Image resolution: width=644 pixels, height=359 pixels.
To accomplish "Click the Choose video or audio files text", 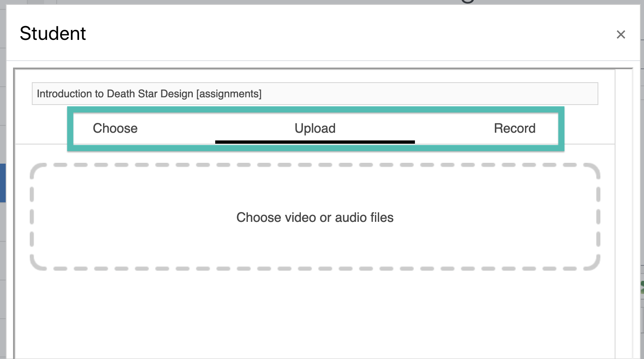I will click(x=315, y=217).
